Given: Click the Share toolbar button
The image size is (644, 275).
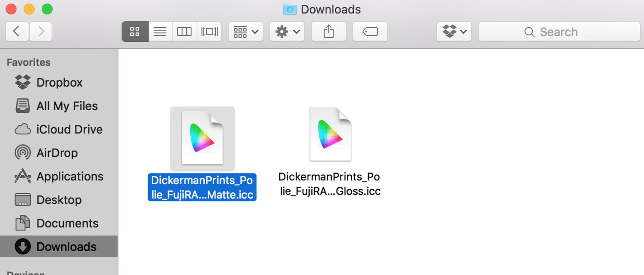Looking at the screenshot, I should coord(329,32).
